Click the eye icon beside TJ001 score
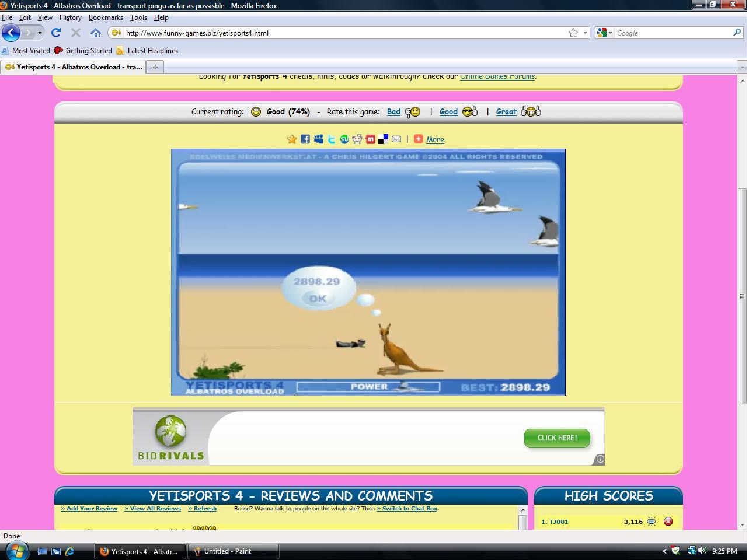The image size is (749, 560). coord(652,521)
